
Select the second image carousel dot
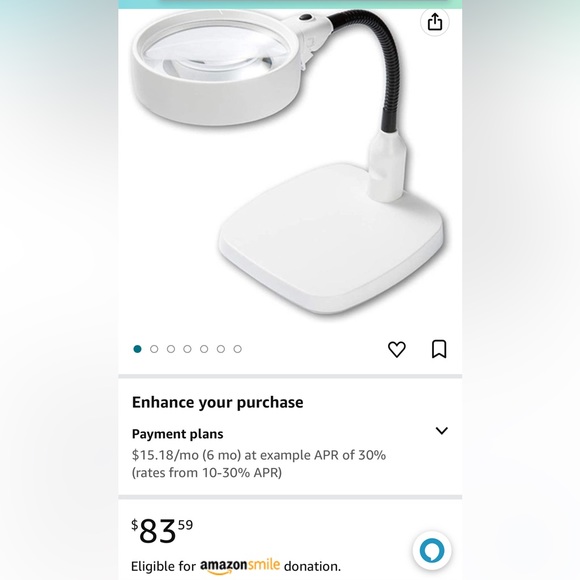click(154, 349)
